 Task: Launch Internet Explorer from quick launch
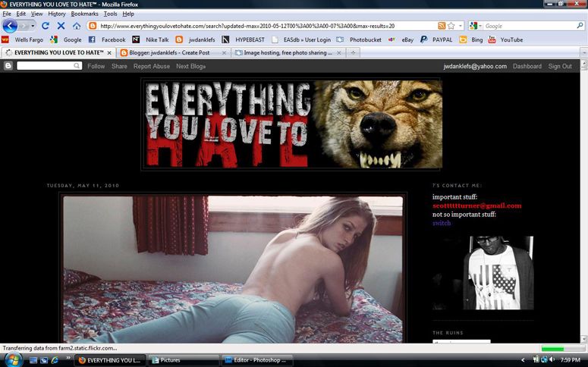coord(55,360)
